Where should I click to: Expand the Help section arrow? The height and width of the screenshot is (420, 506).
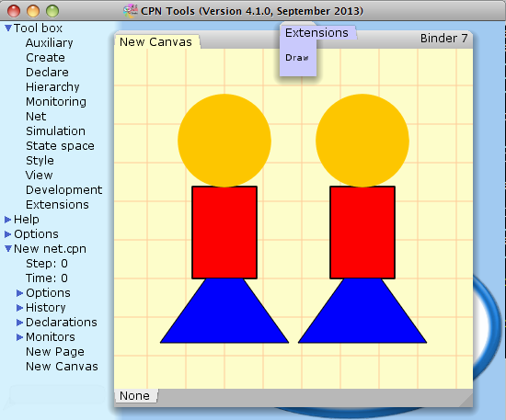coord(8,220)
